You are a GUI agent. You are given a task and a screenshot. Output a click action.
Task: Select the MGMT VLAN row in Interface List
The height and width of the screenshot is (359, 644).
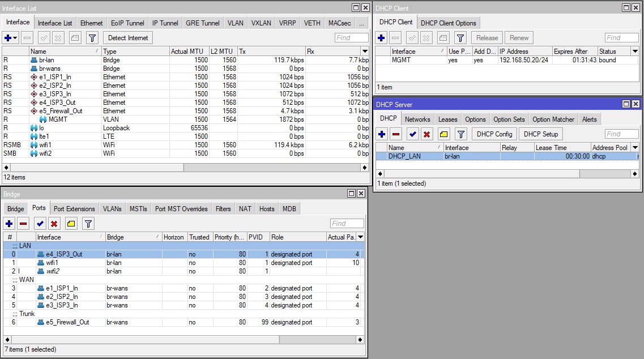(185, 119)
